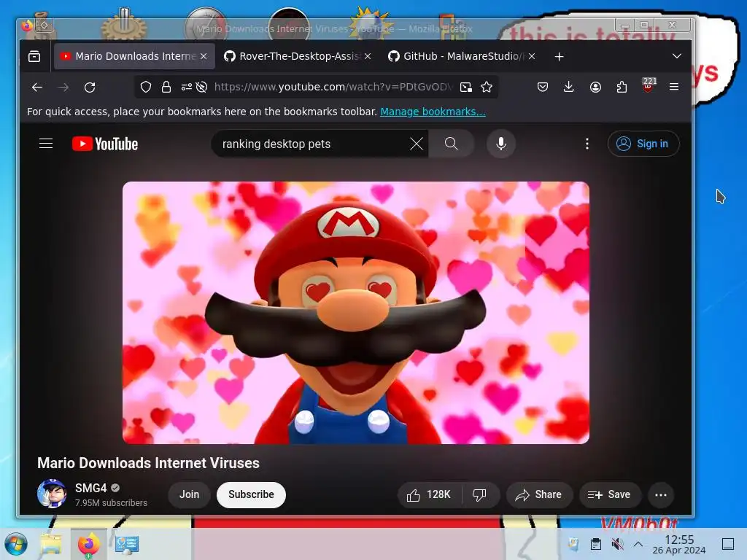Screen dimensions: 747x560
Task: Open Firefox View recent browsing icon
Action: coord(34,56)
